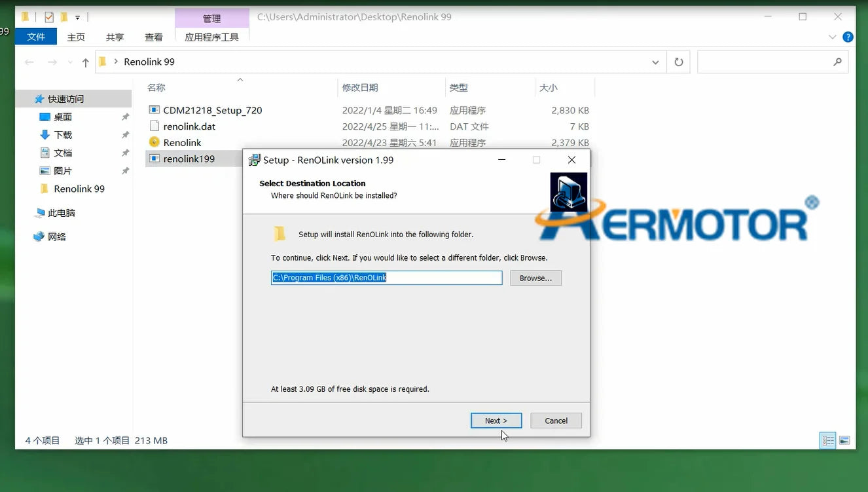The height and width of the screenshot is (492, 868).
Task: Click the renolink199 installer file icon
Action: [x=154, y=159]
